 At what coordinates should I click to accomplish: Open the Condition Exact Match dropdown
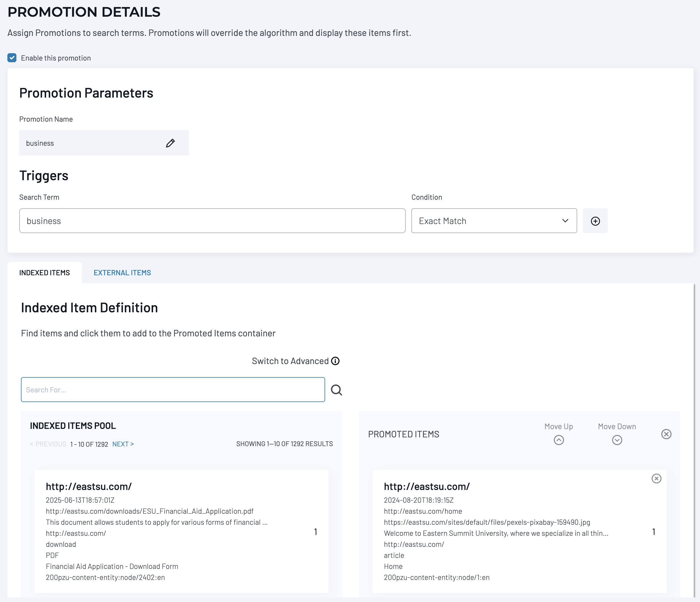point(486,221)
